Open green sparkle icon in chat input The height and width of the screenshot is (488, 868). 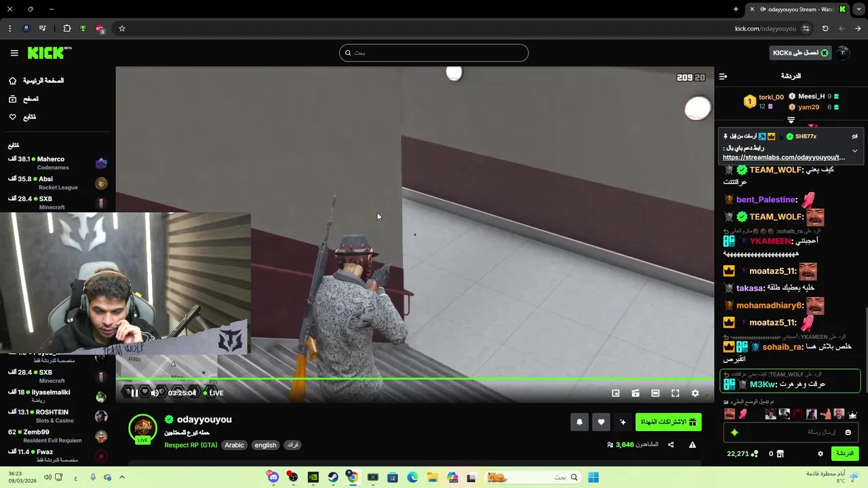point(734,432)
